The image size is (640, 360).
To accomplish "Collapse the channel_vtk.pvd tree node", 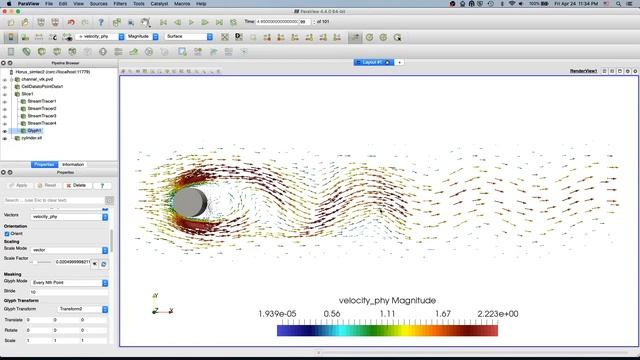I will (x=12, y=80).
